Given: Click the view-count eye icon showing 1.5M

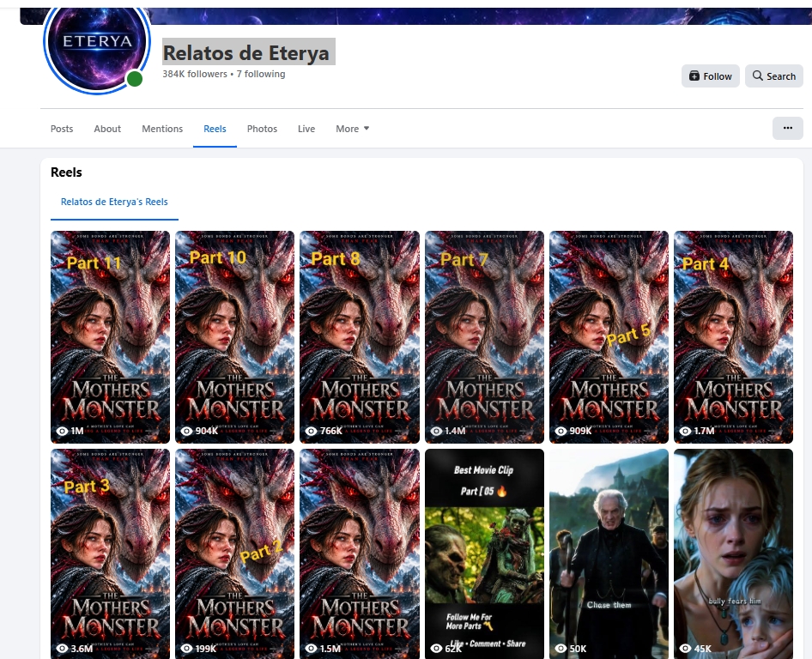Looking at the screenshot, I should [312, 648].
